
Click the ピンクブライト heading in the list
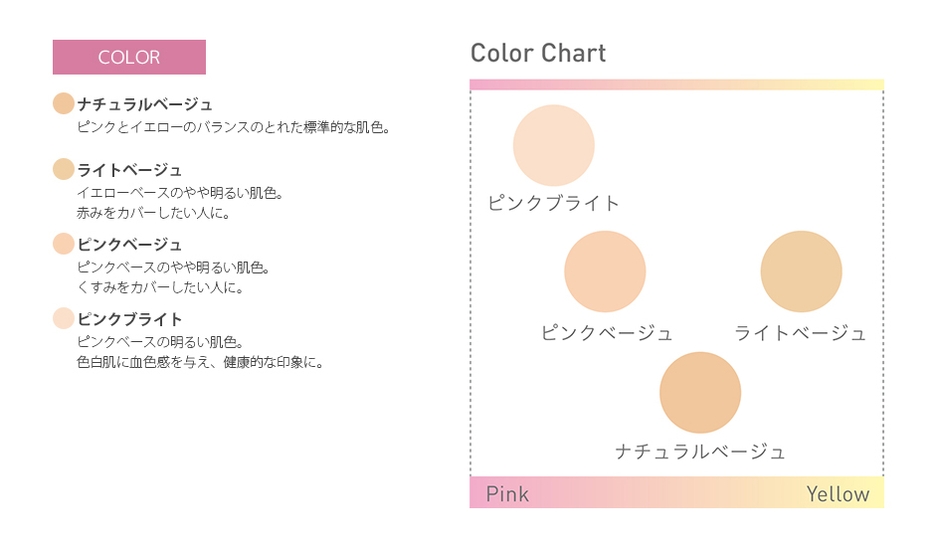click(x=129, y=320)
